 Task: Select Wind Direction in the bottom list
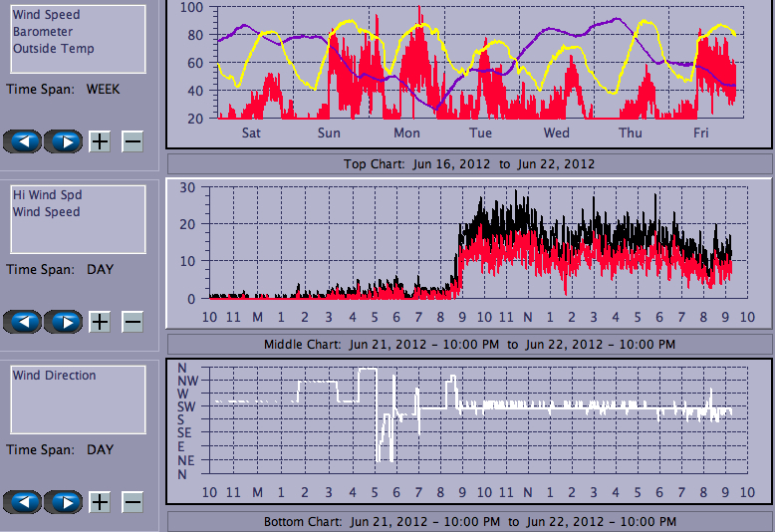click(x=54, y=376)
